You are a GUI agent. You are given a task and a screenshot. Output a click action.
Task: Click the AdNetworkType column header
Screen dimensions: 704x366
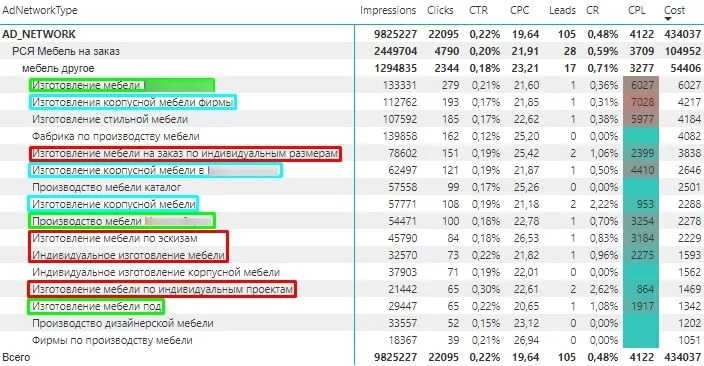[40, 10]
